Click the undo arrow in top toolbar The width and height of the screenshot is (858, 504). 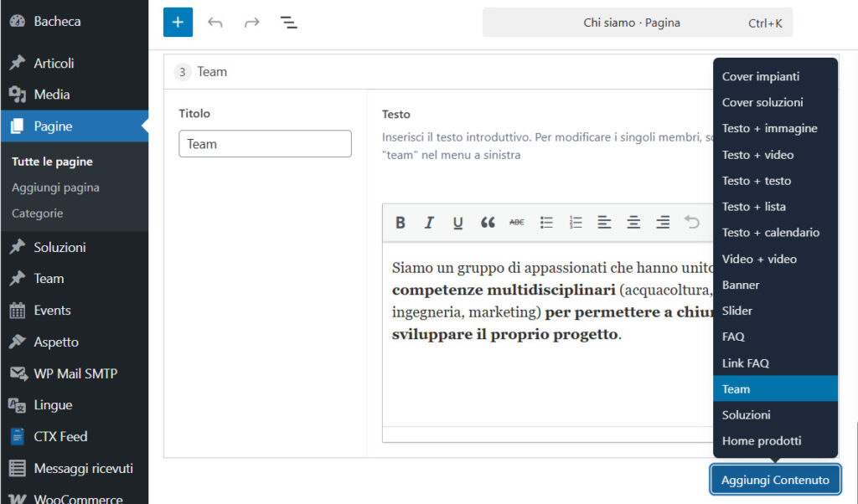tap(215, 23)
